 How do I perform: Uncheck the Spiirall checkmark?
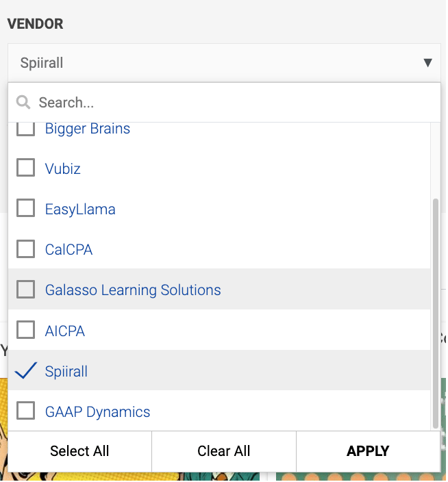(25, 371)
